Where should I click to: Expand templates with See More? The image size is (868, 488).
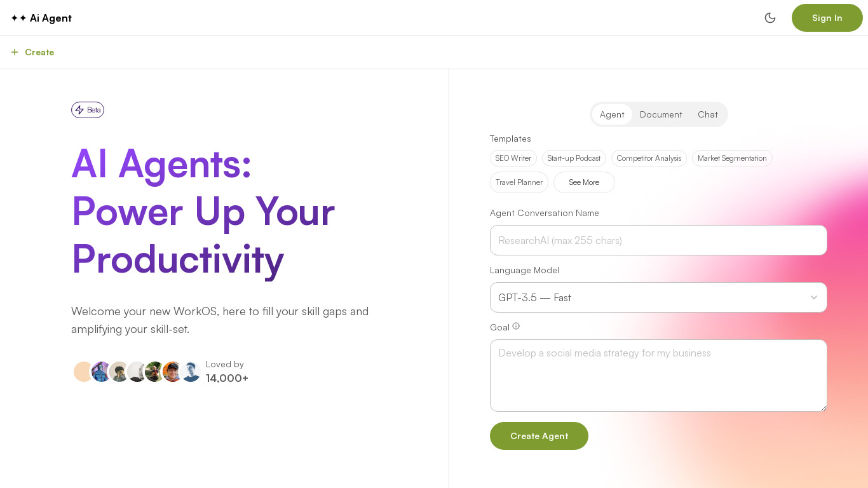point(584,182)
